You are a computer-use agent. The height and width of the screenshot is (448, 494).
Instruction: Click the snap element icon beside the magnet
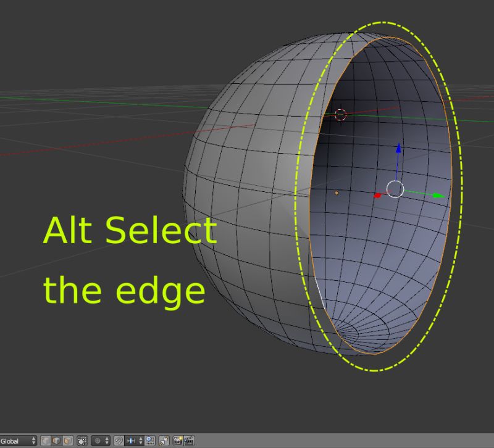click(132, 441)
